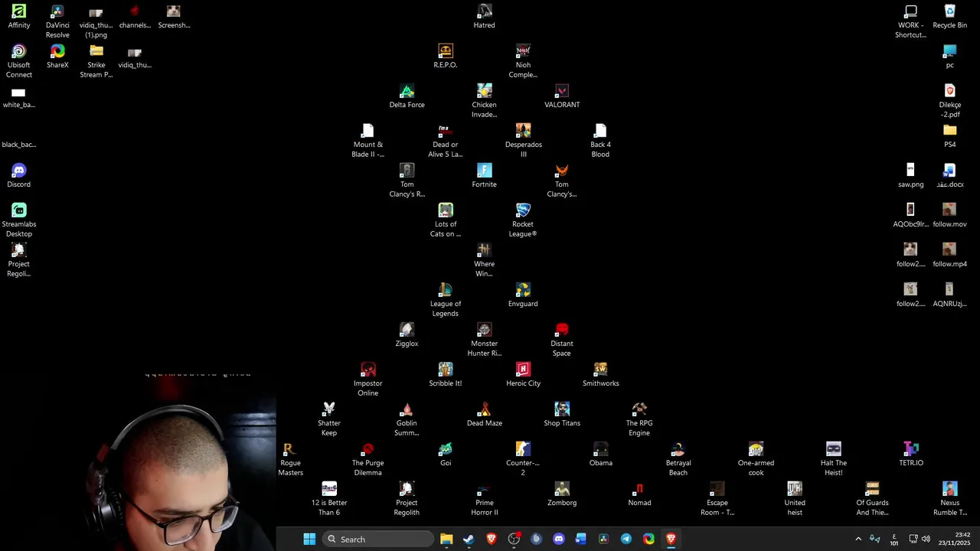Select the Impostor Online icon

click(368, 380)
